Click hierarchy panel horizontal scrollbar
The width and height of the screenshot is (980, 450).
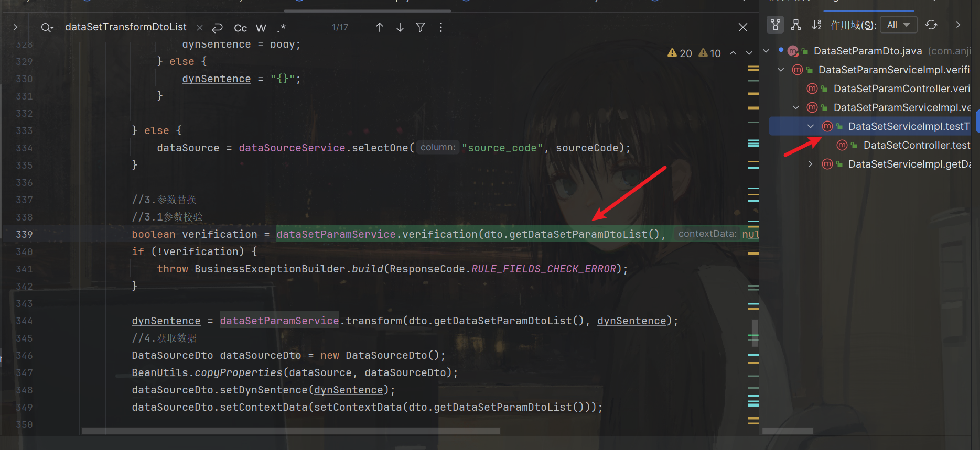click(787, 431)
